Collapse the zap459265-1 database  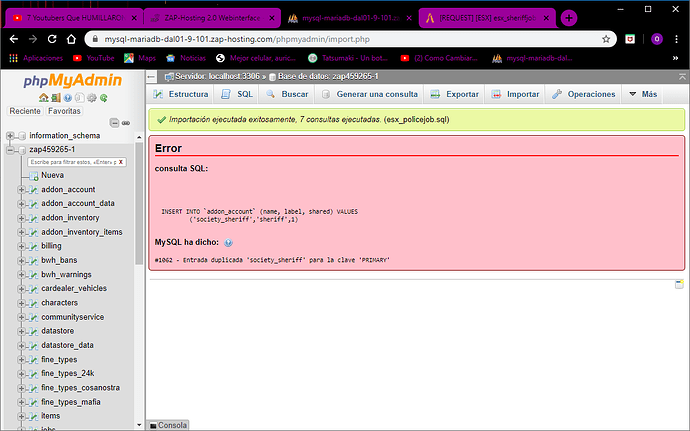click(10, 150)
